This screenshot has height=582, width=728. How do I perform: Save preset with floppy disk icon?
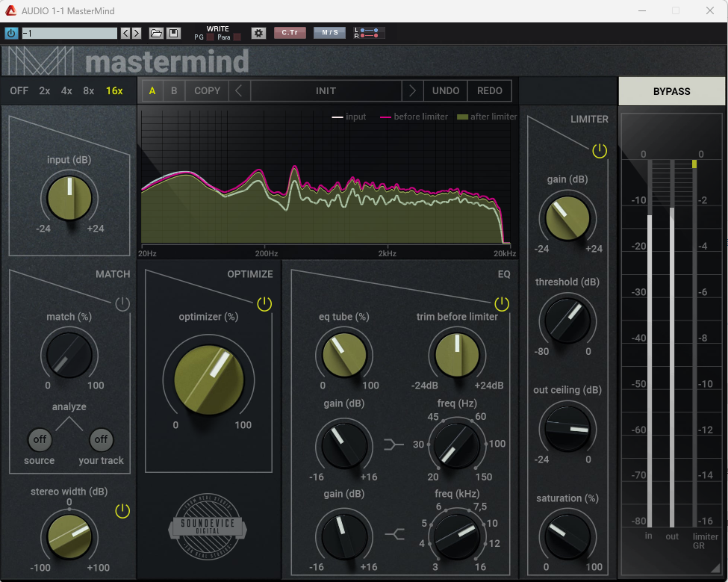[x=174, y=33]
